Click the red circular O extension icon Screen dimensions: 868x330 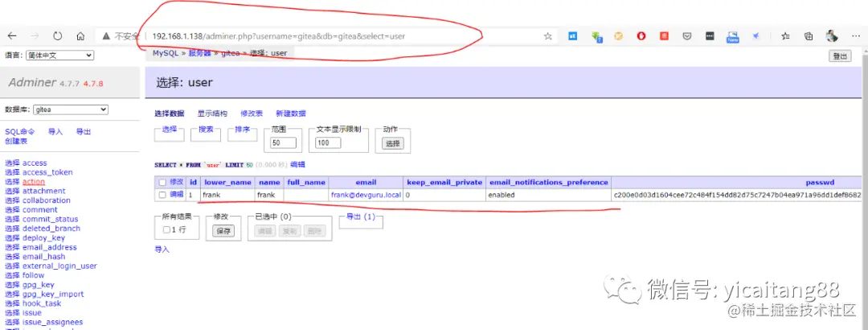pos(641,36)
